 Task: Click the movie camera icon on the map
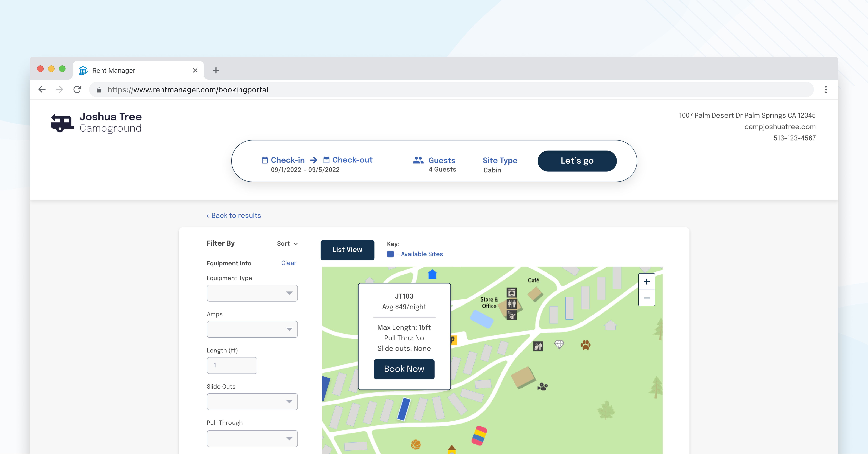point(542,386)
